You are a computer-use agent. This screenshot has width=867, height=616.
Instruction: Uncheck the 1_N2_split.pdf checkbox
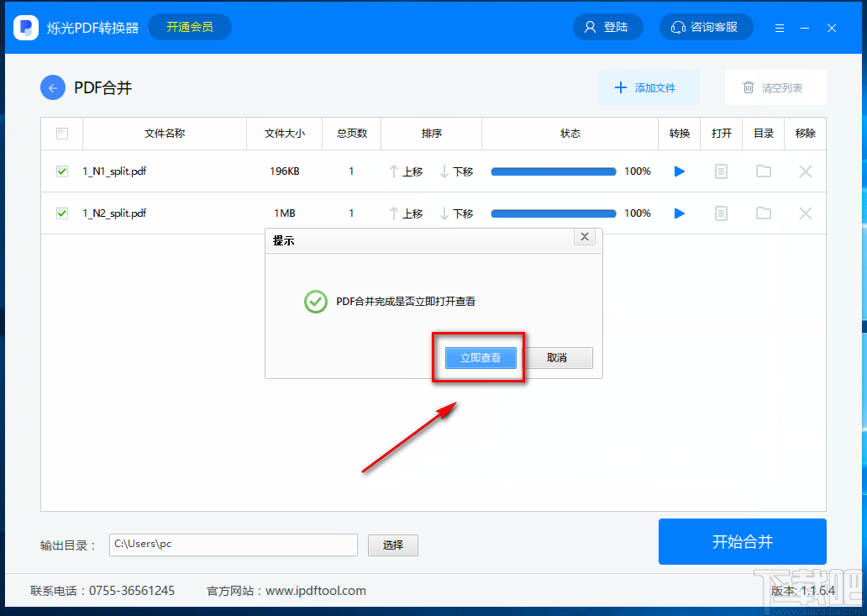(62, 213)
